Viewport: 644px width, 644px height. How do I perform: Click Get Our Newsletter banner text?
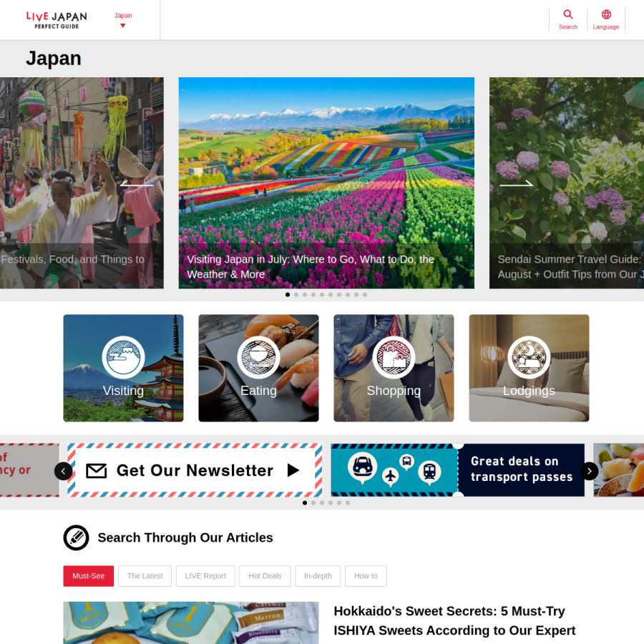(195, 470)
